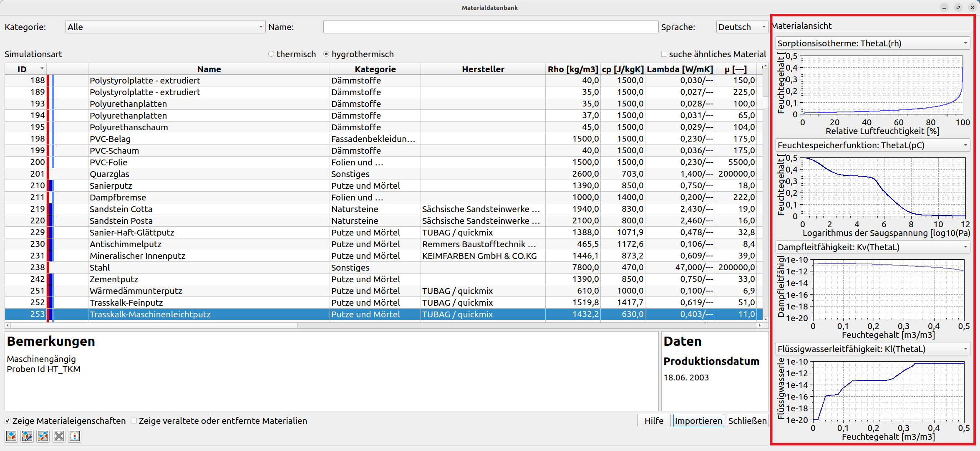The width and height of the screenshot is (980, 451).
Task: Click the duplicate material two-cubes icon
Action: 43,436
